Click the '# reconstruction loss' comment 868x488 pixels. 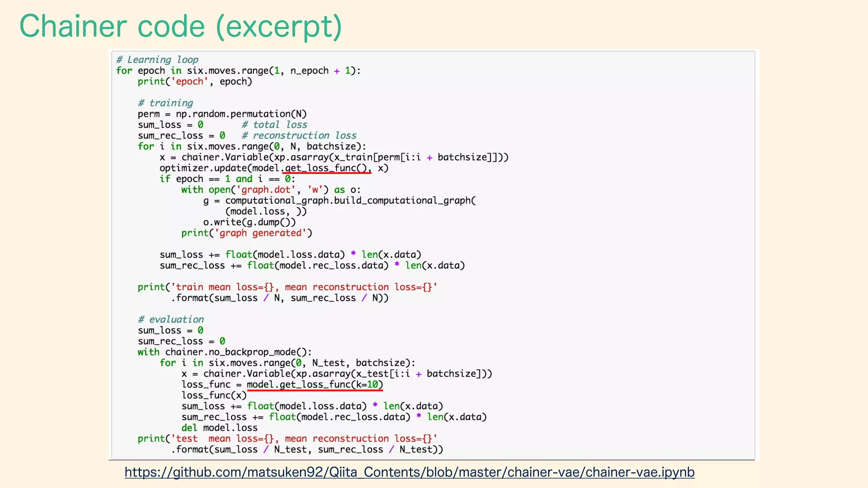tap(299, 136)
